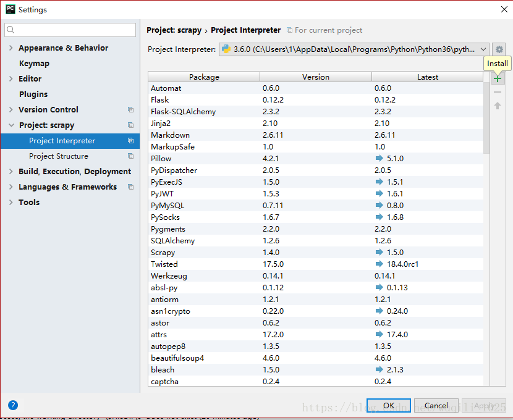The width and height of the screenshot is (513, 420).
Task: Expand Languages & Frameworks section
Action: 11,187
